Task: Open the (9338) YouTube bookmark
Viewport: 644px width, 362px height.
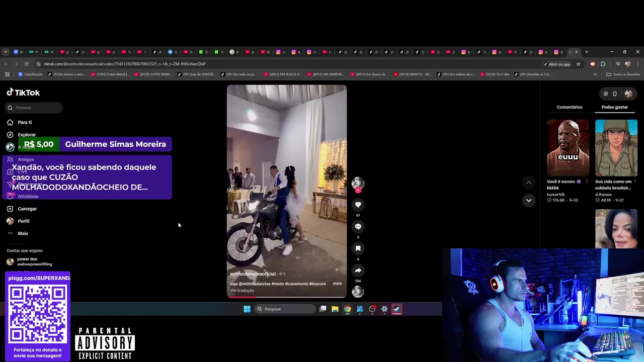Action: coord(495,74)
